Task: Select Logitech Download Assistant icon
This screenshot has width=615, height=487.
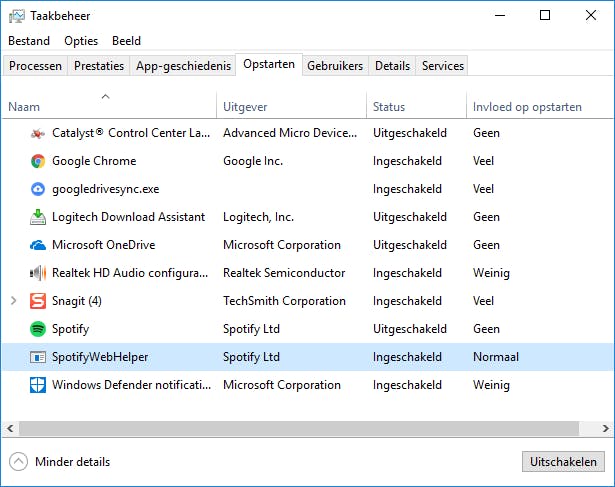Action: (37, 217)
